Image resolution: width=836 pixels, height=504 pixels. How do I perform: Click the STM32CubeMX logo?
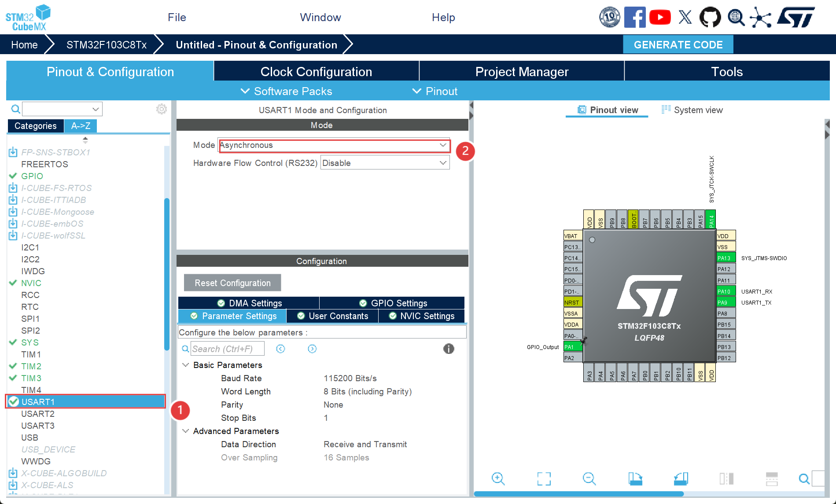[28, 18]
